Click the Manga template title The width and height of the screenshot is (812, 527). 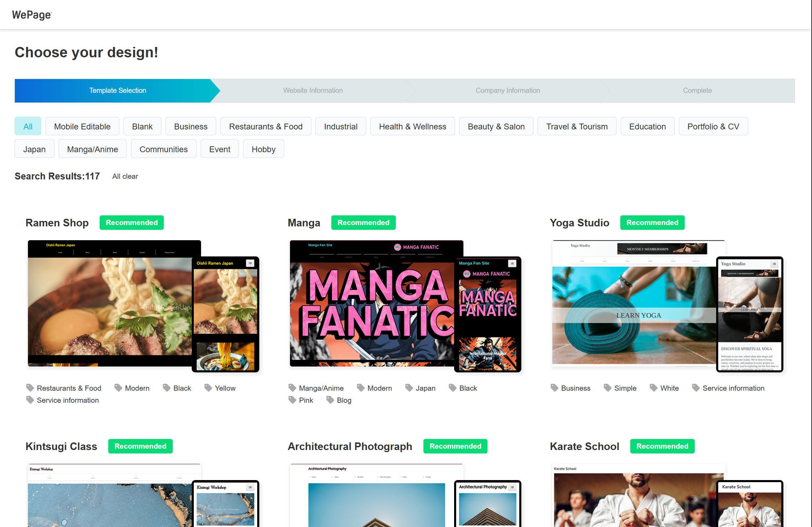click(304, 223)
